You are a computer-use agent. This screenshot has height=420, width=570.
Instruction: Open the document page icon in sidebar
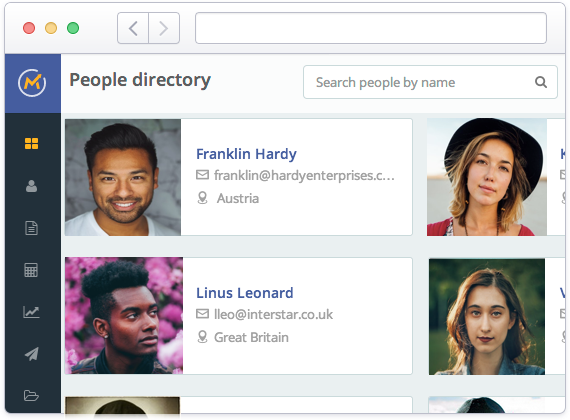pyautogui.click(x=31, y=228)
